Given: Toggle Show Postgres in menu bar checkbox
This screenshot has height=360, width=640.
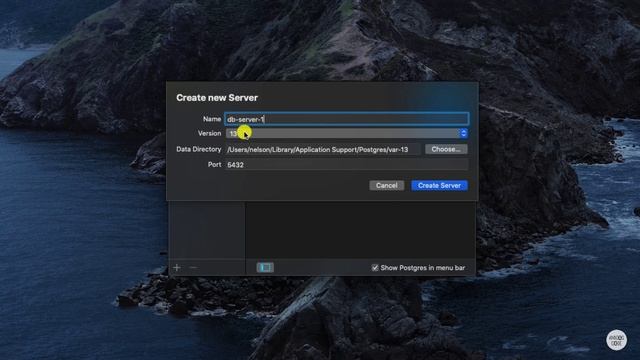Looking at the screenshot, I should coord(375,268).
